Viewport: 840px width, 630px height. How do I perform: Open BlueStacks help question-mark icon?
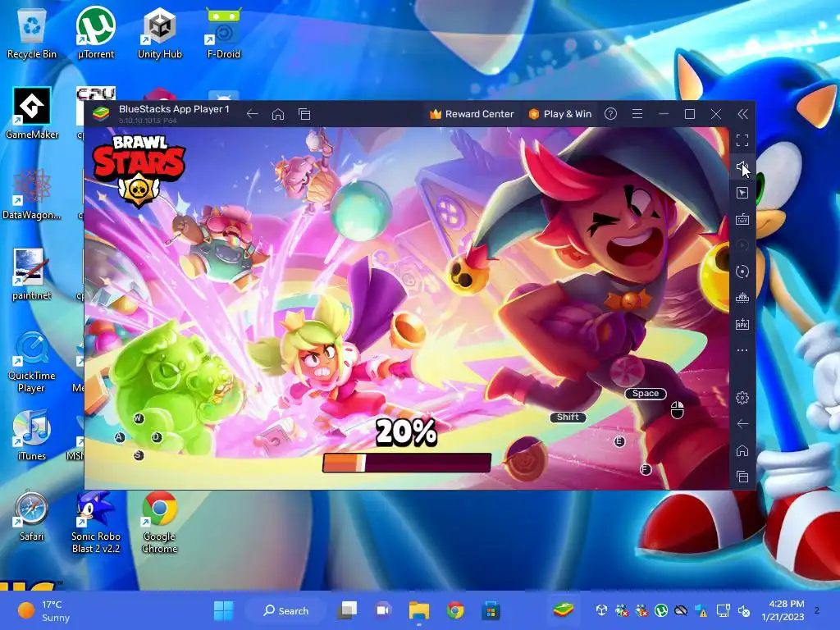[610, 113]
